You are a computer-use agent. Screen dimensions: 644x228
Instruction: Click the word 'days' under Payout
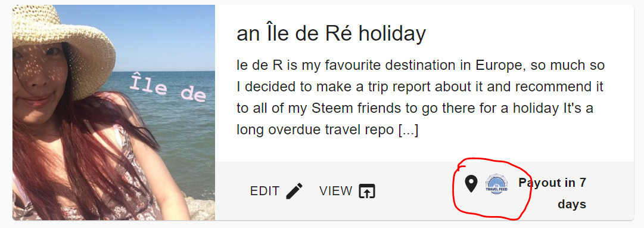click(572, 204)
